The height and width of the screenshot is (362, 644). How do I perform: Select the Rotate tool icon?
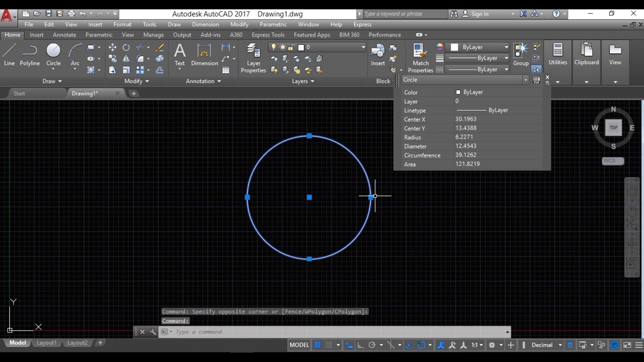126,47
